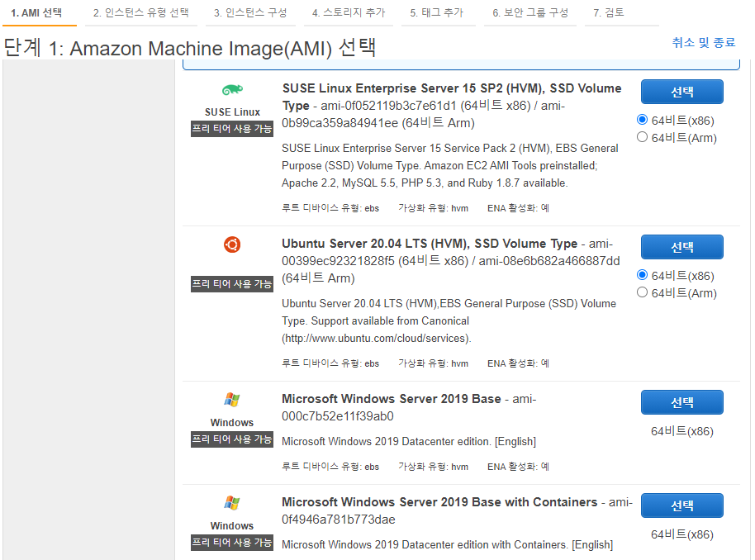Click 선택 button for Windows Server 2019 Base
The height and width of the screenshot is (560, 755).
tap(681, 402)
